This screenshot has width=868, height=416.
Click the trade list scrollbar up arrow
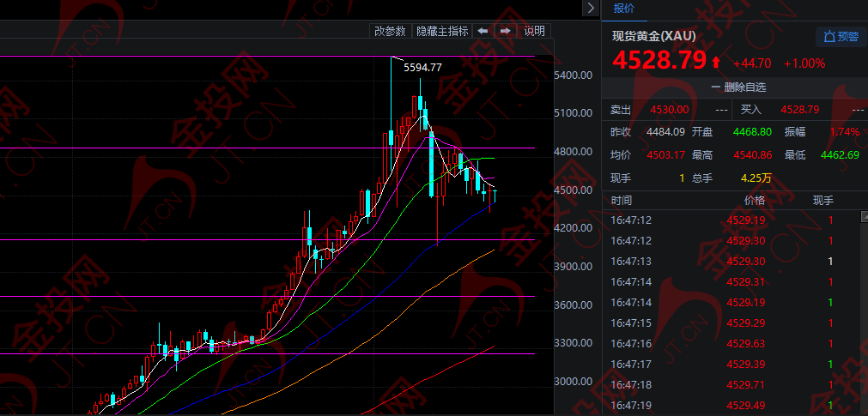864,216
